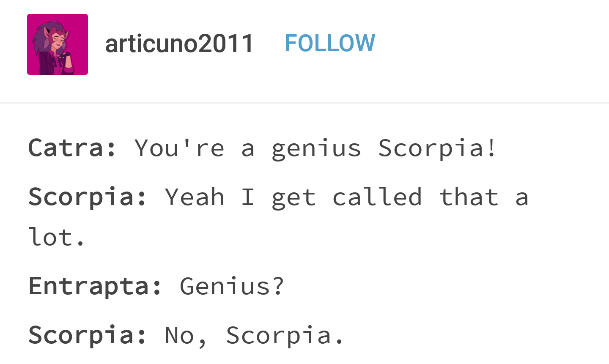The width and height of the screenshot is (609, 364).
Task: Click the articuno2011 username
Action: click(x=179, y=43)
